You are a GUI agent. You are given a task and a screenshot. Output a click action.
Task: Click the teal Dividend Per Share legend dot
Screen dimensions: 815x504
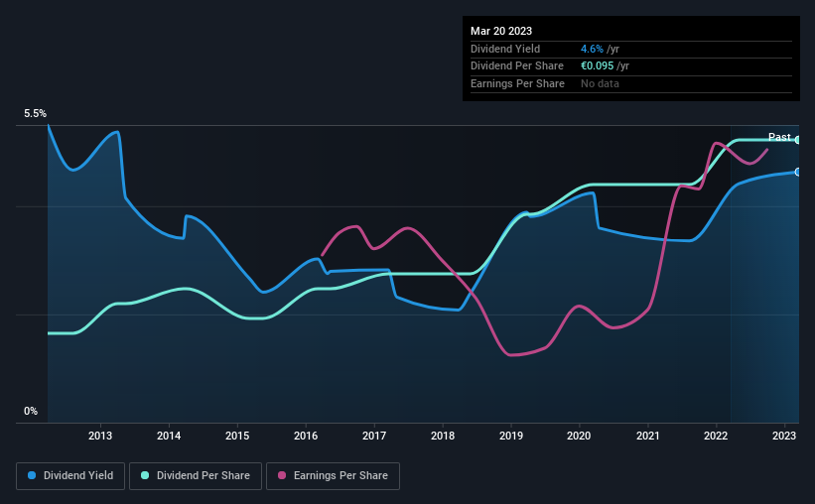145,475
